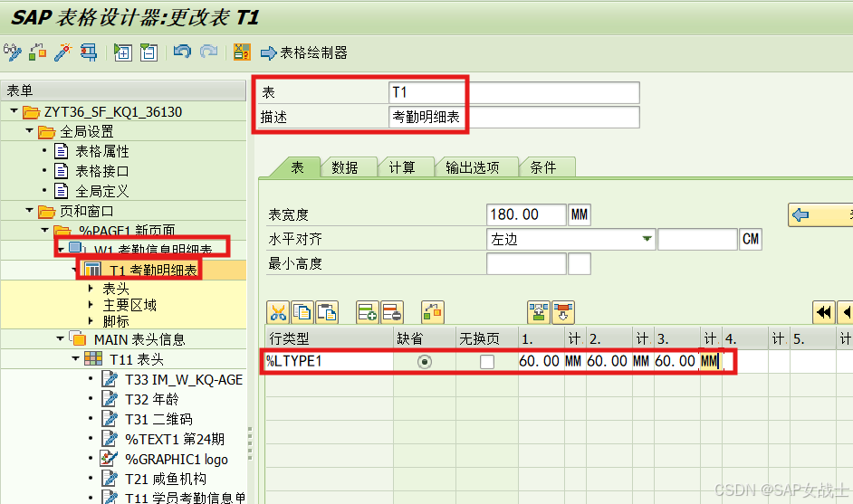The height and width of the screenshot is (504, 853).
Task: Click the magic wand activate icon
Action: coord(63,52)
